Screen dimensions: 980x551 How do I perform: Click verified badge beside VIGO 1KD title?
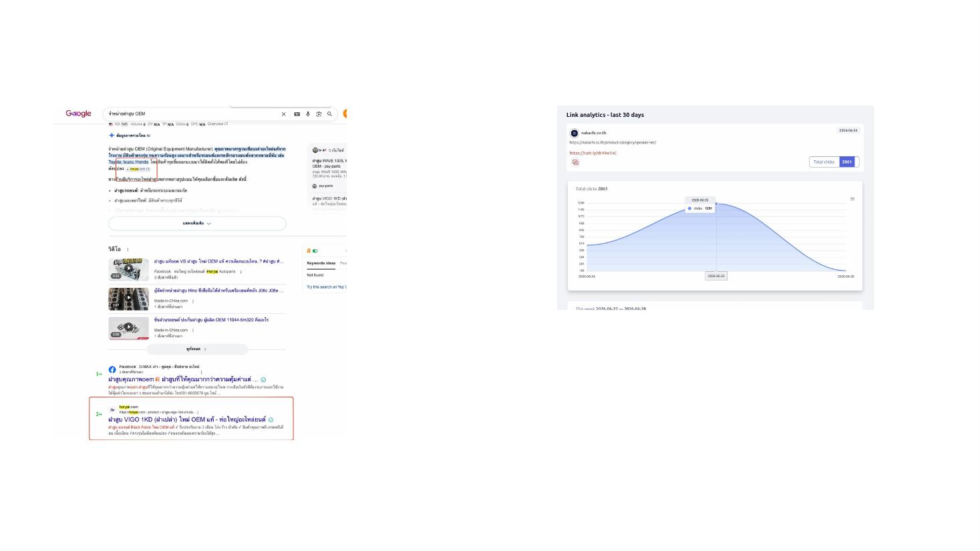[271, 420]
